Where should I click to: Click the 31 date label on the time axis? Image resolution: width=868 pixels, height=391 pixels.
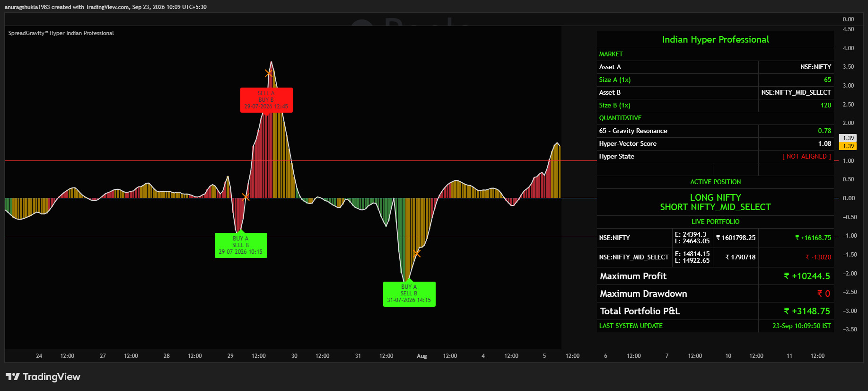click(358, 356)
